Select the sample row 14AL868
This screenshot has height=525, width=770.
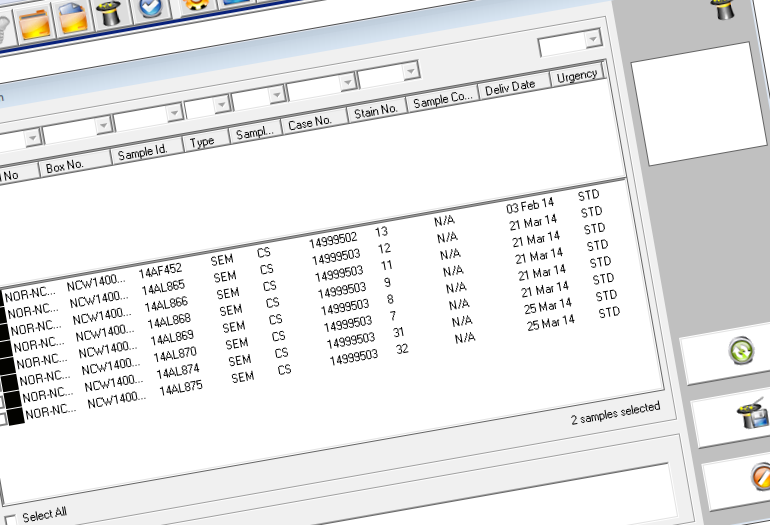169,320
